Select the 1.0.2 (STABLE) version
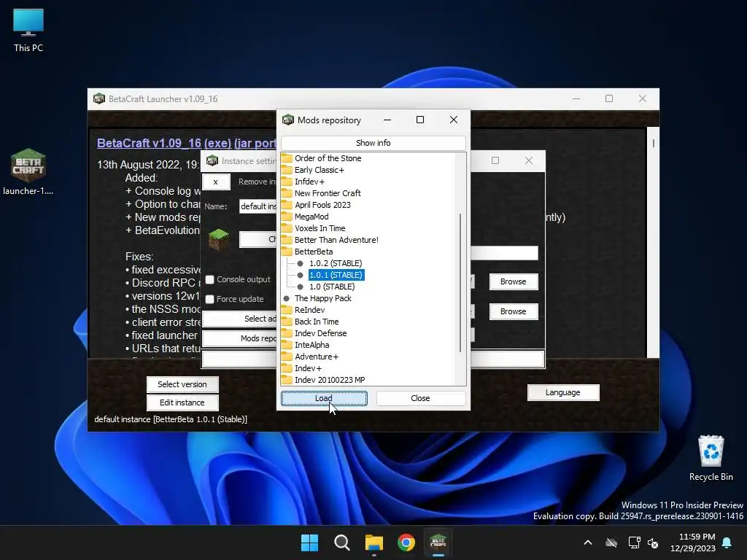 point(336,263)
